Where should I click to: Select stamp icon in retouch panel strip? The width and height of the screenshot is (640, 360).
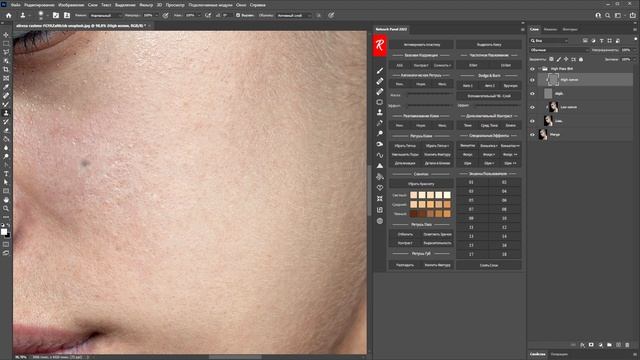pyautogui.click(x=380, y=112)
